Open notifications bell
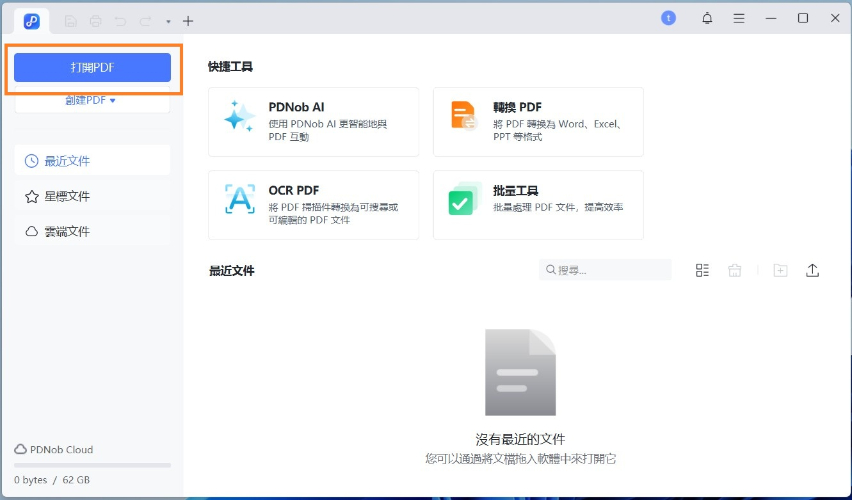This screenshot has width=852, height=500. 707,18
